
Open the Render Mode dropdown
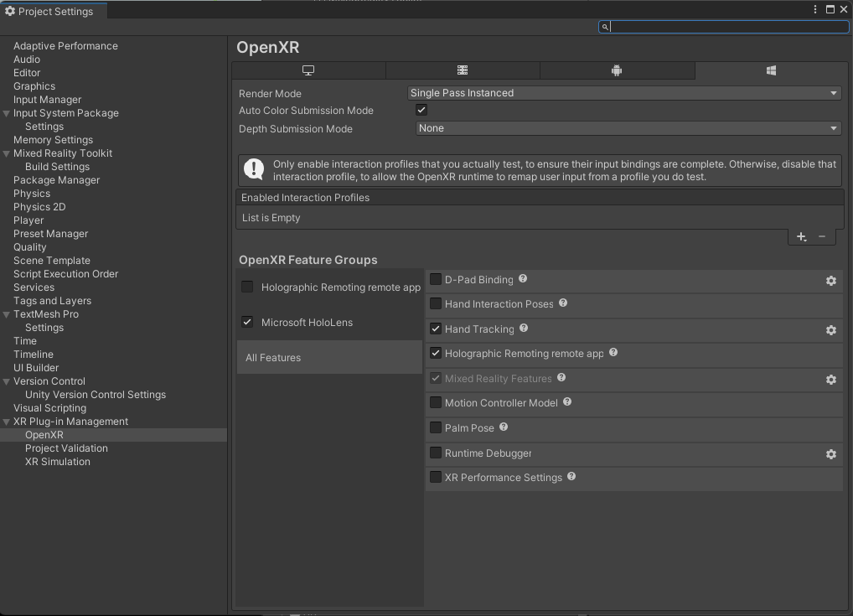point(623,93)
